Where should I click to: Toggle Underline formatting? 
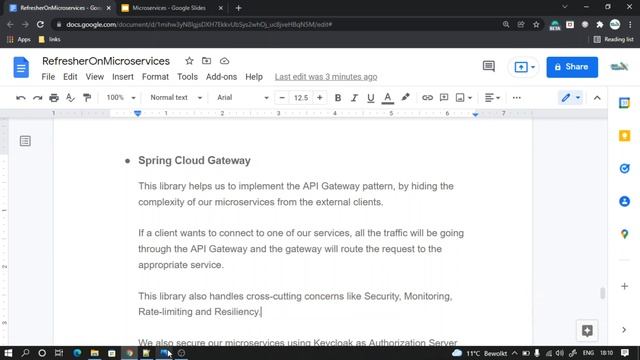[x=371, y=98]
